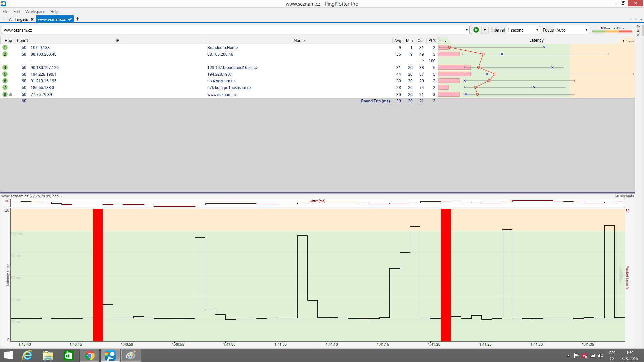Click the latency color scale legend
The width and height of the screenshot is (644, 362).
pyautogui.click(x=612, y=30)
